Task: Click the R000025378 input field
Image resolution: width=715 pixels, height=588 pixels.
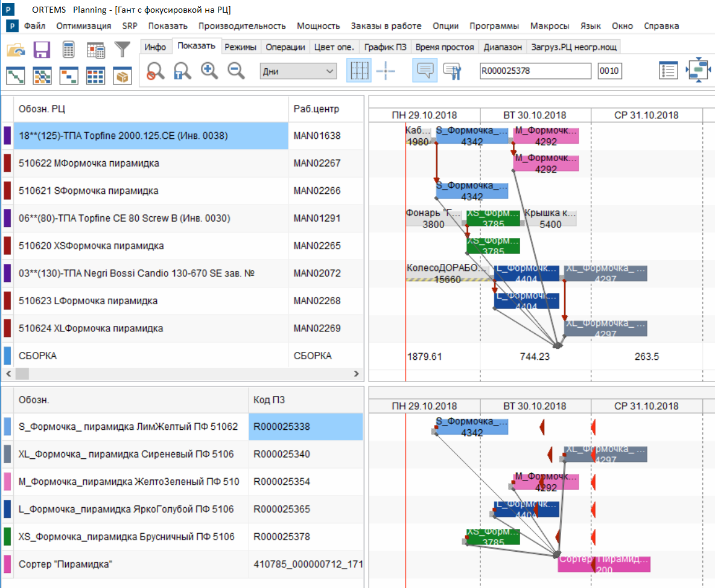Action: click(x=535, y=71)
